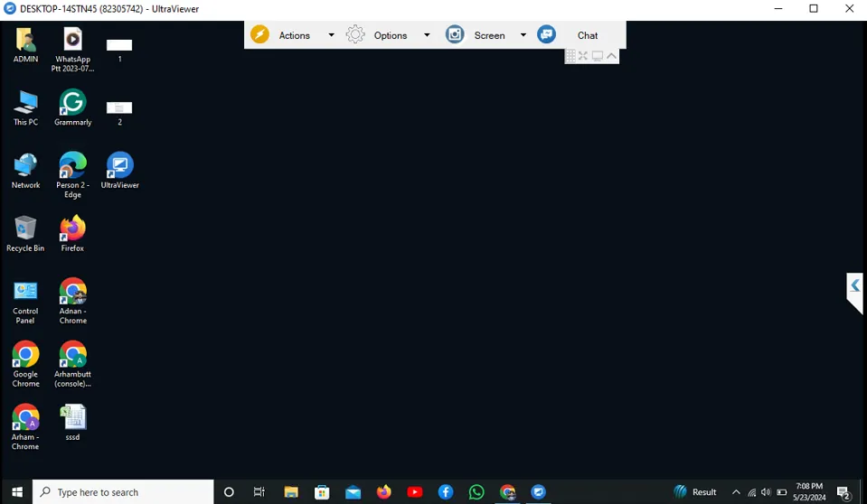Collapse the UltraViewer toolbar with up chevron
Viewport: 867px width, 504px height.
[x=611, y=56]
